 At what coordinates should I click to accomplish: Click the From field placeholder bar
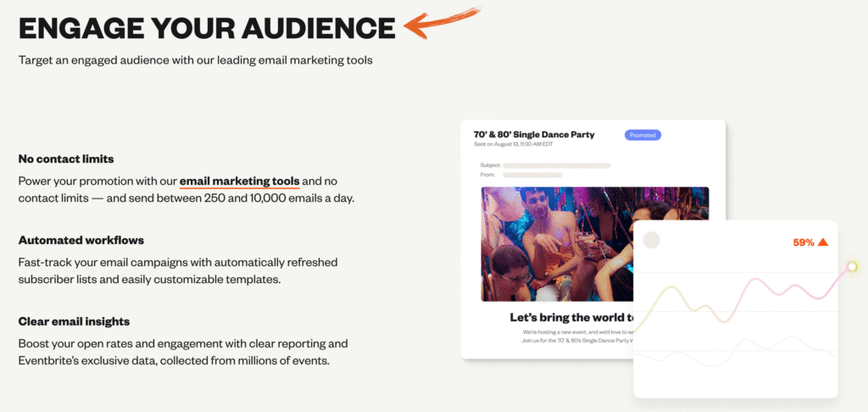[x=534, y=175]
